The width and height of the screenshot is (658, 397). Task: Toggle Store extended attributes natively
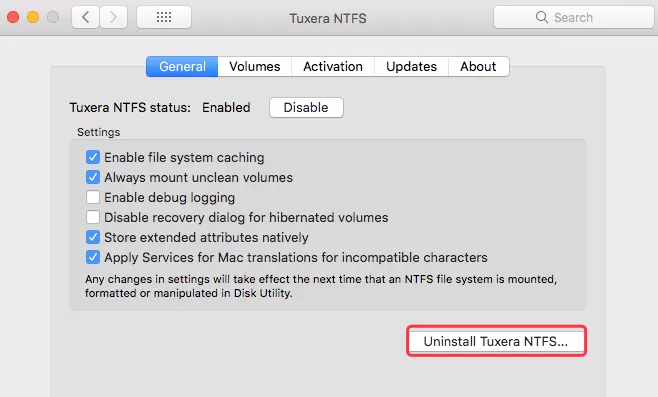pos(93,237)
